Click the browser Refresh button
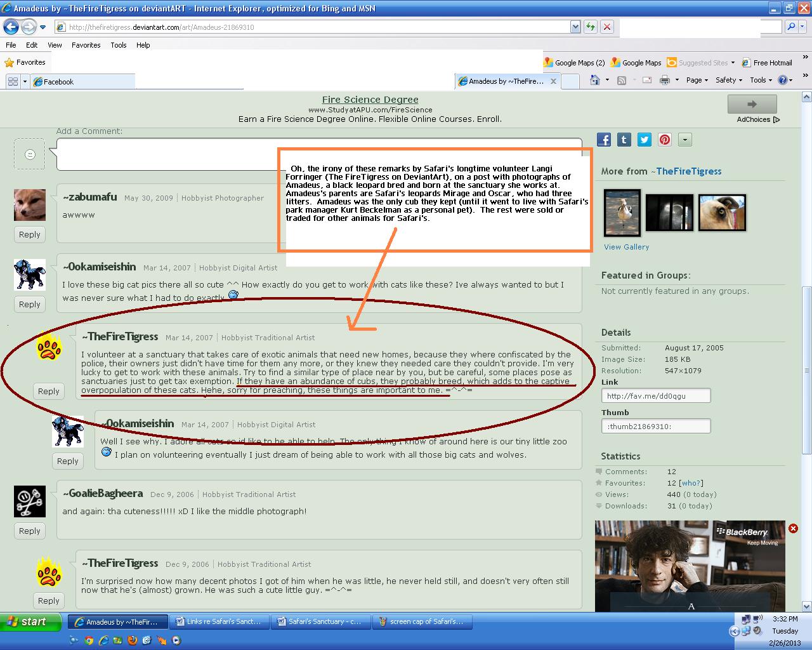The image size is (812, 650). (x=591, y=27)
